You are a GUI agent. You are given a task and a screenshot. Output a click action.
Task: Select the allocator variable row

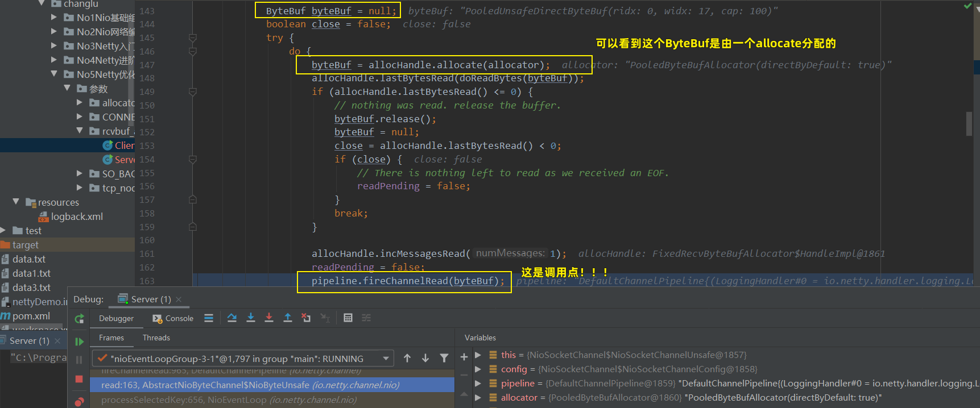[727, 397]
